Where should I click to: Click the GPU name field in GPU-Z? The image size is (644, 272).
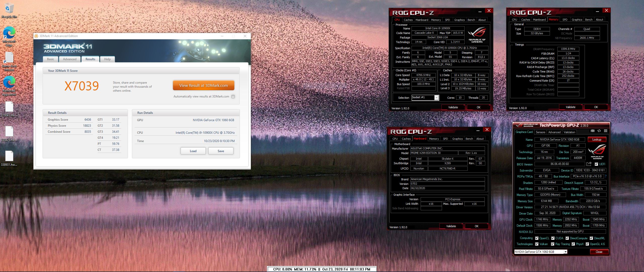(559, 140)
